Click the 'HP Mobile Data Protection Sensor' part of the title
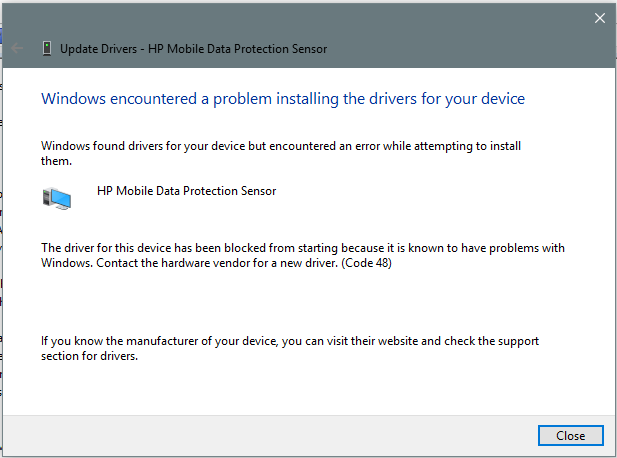617x458 pixels. pos(237,48)
